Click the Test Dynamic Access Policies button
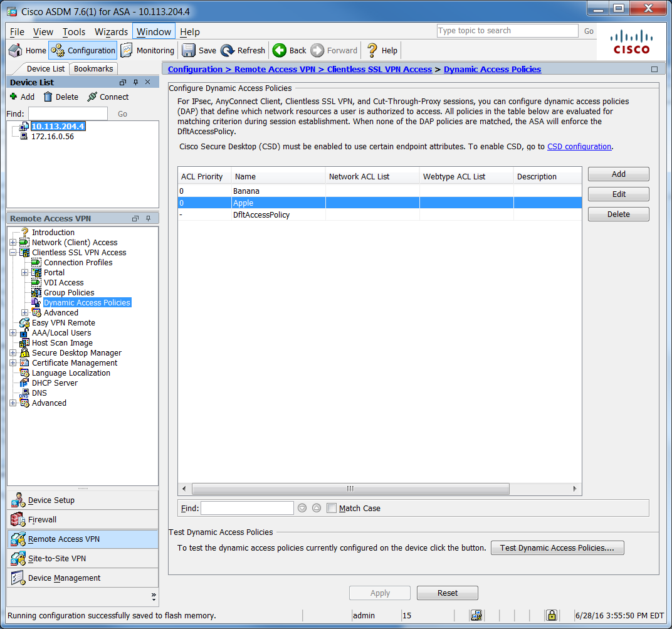672x629 pixels. pos(557,548)
